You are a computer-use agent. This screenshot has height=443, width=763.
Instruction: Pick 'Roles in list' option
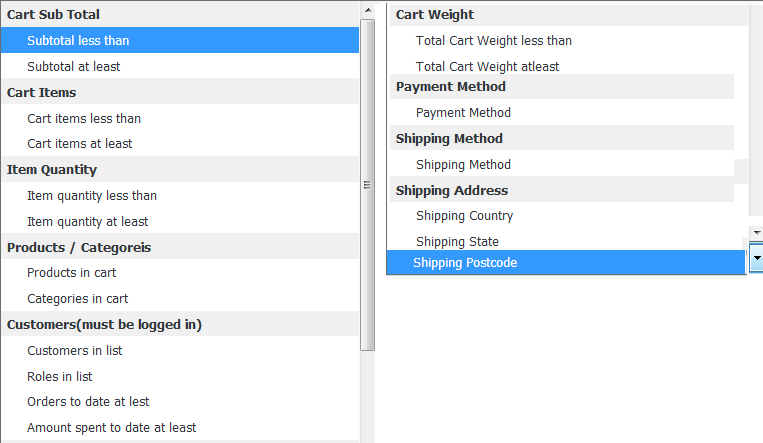180,376
